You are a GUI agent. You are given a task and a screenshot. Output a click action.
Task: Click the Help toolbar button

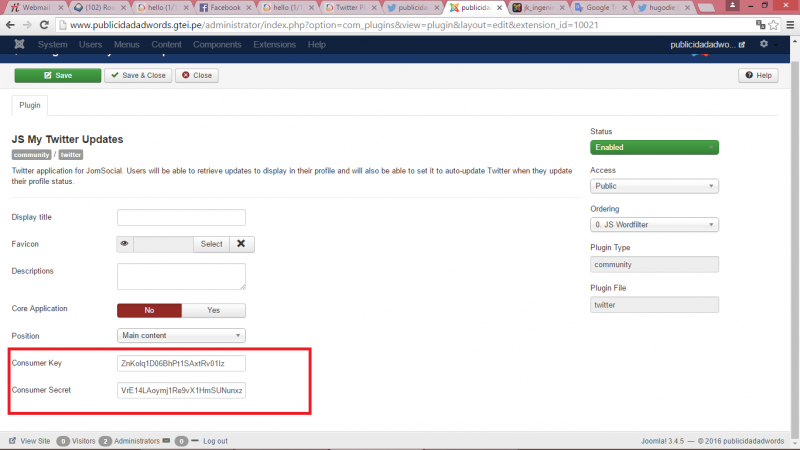758,76
